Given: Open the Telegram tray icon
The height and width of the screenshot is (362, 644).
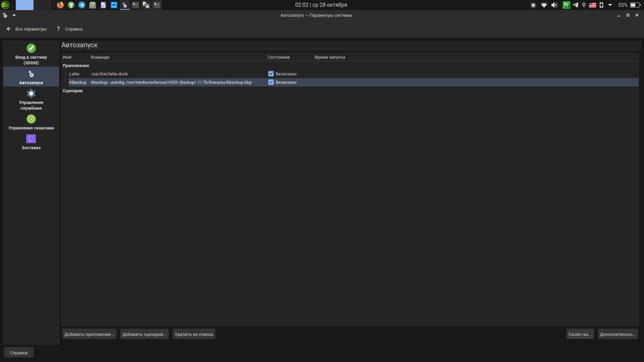Looking at the screenshot, I should point(575,5).
